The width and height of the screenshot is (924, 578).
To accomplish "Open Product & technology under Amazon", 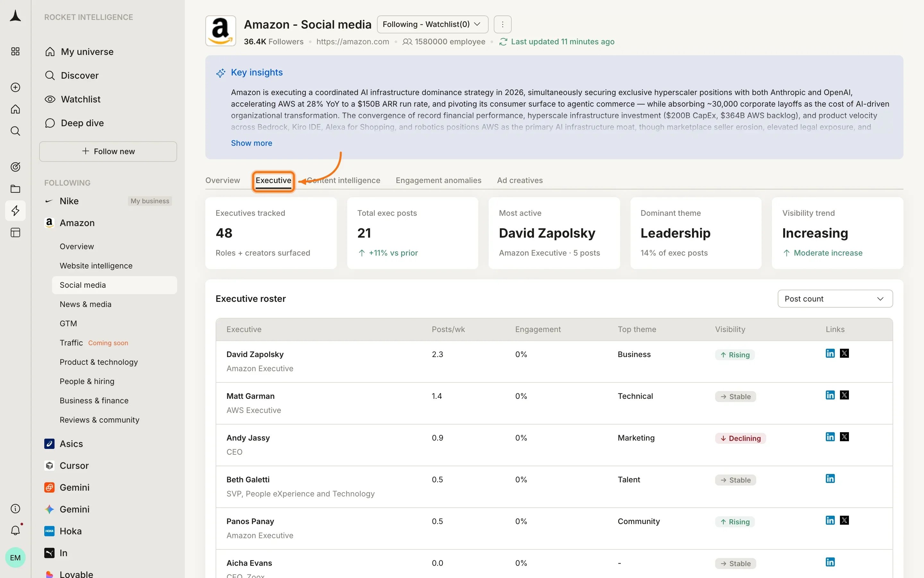I will [x=98, y=362].
